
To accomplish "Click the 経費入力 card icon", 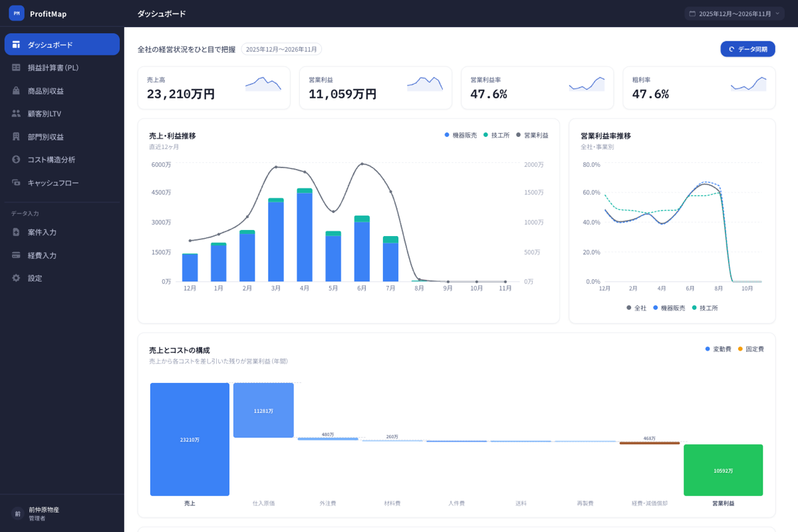I will point(16,255).
